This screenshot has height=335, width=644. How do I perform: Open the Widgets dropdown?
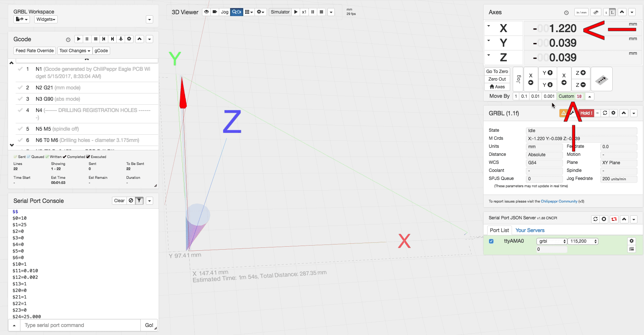point(46,19)
